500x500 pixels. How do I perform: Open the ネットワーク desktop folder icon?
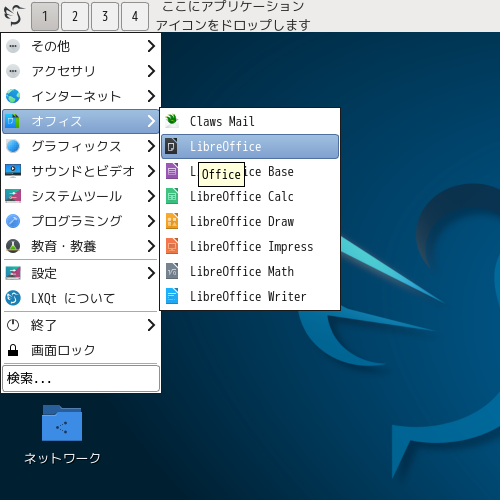click(62, 423)
